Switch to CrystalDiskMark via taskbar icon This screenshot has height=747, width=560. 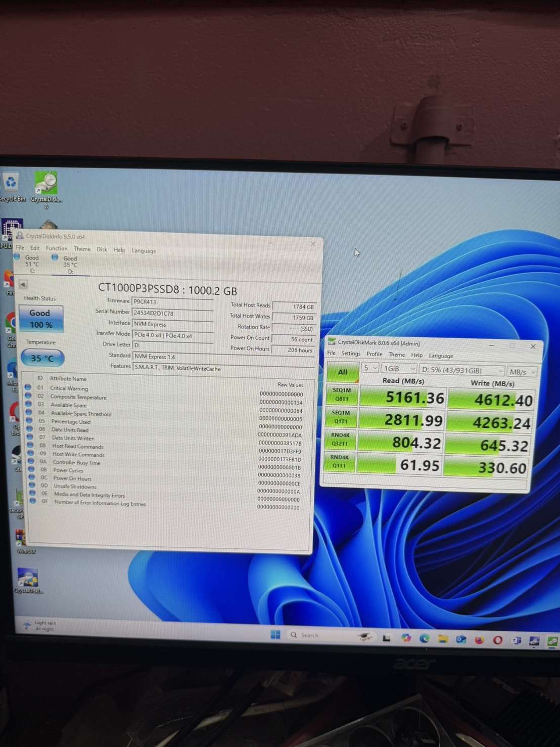click(552, 642)
